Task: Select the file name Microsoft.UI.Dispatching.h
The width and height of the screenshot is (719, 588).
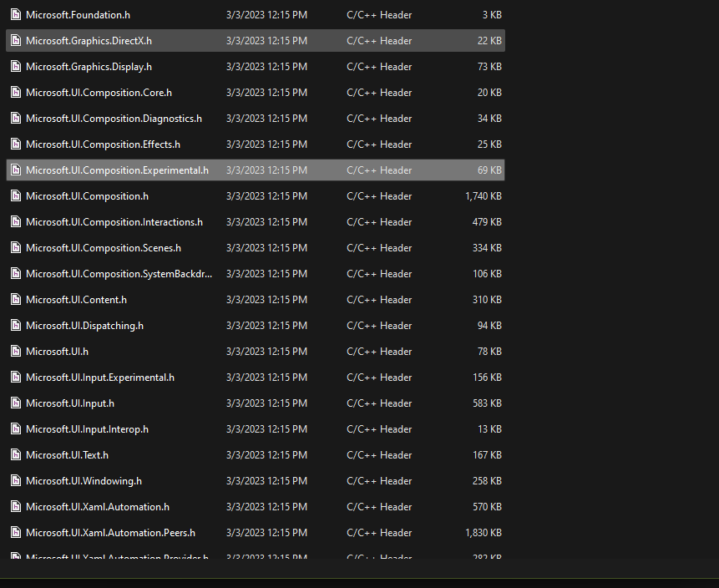Action: pos(85,326)
